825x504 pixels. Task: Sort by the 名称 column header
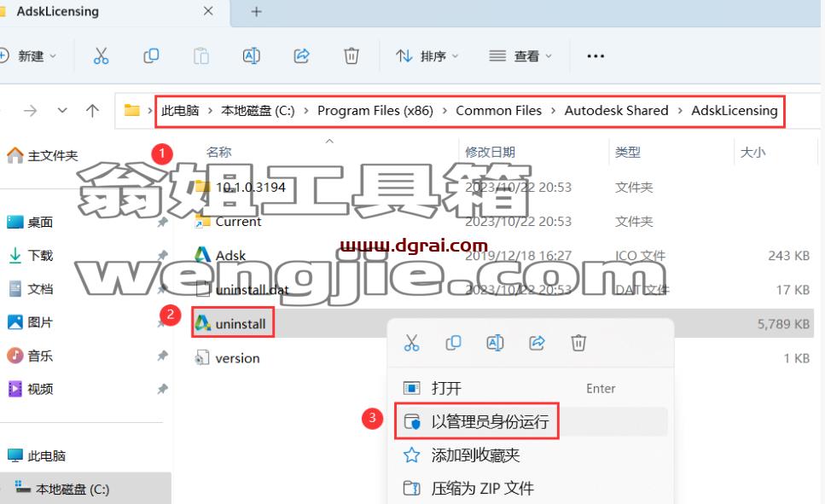pyautogui.click(x=219, y=152)
